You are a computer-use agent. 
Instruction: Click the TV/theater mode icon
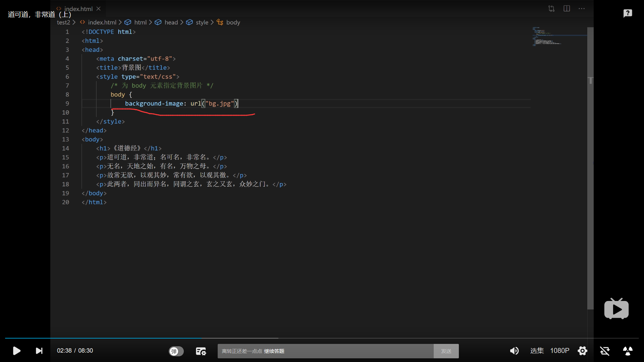(x=616, y=309)
